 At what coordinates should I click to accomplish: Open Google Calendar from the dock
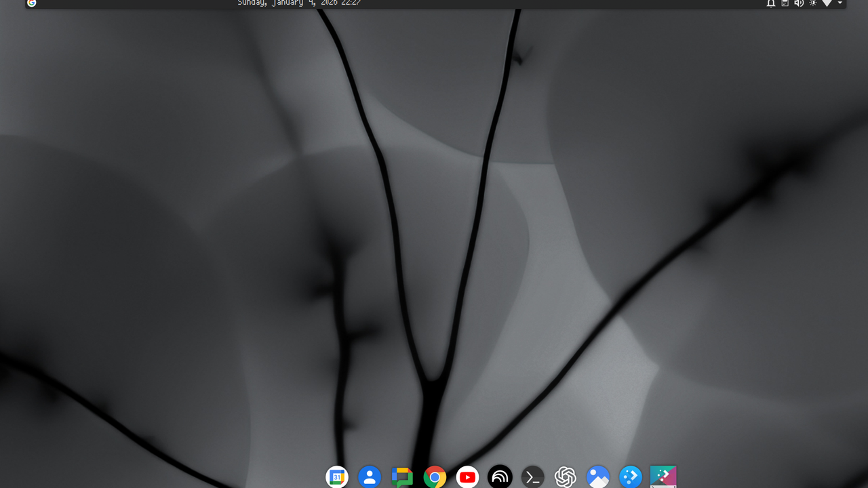coord(337,476)
